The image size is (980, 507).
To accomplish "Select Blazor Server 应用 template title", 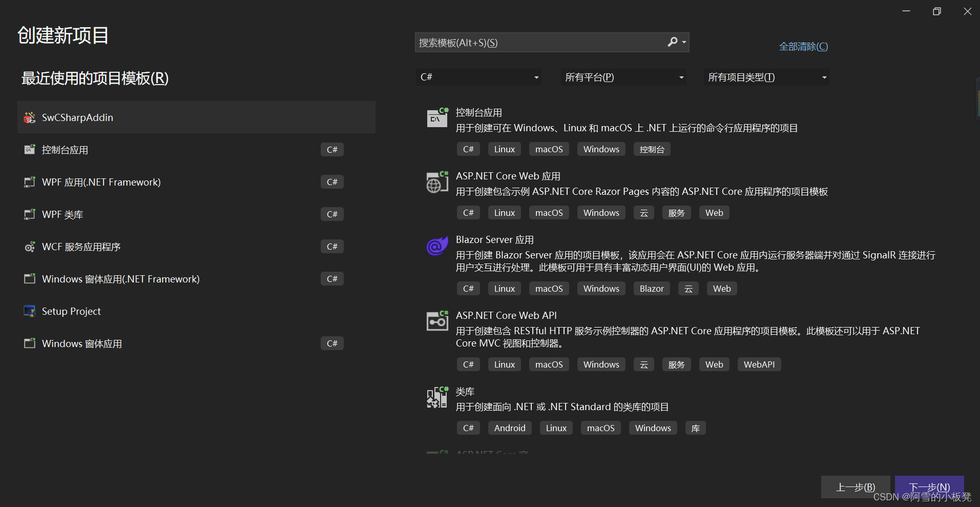I will 495,240.
